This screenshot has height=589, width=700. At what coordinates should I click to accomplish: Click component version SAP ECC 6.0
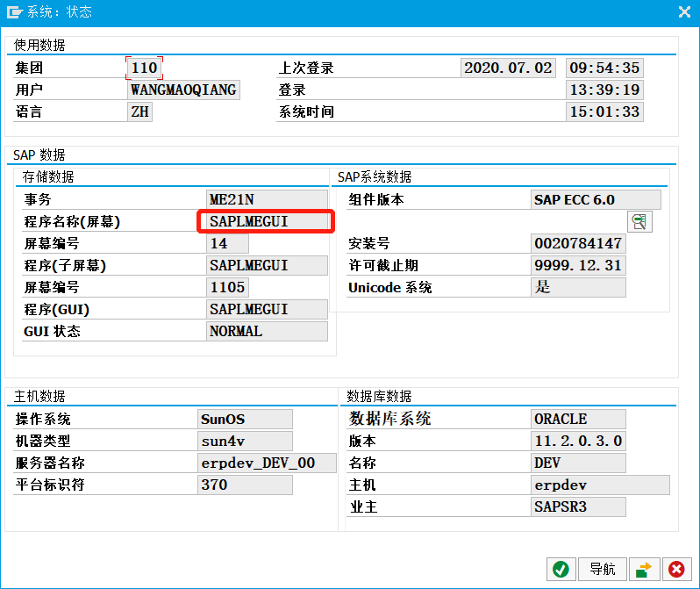pyautogui.click(x=596, y=200)
